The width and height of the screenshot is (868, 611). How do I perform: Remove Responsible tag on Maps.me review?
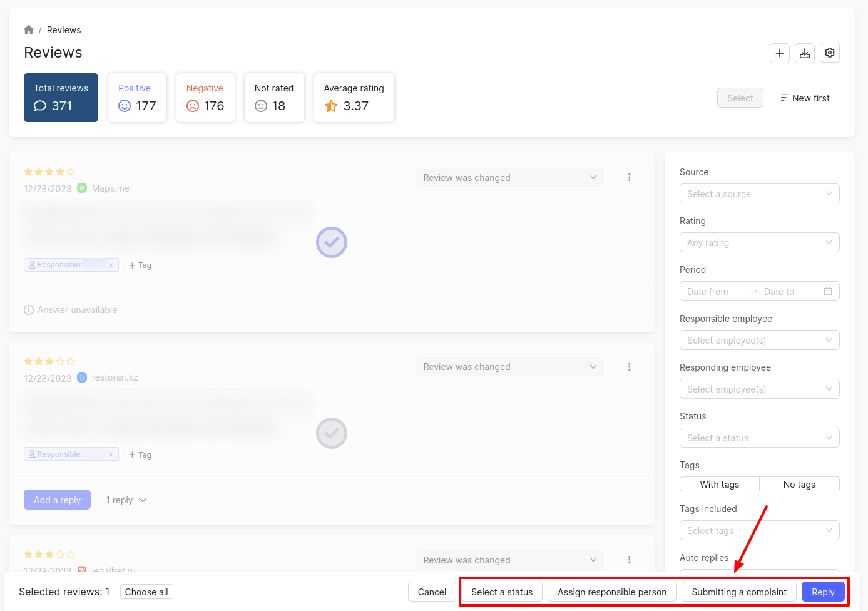pyautogui.click(x=111, y=265)
